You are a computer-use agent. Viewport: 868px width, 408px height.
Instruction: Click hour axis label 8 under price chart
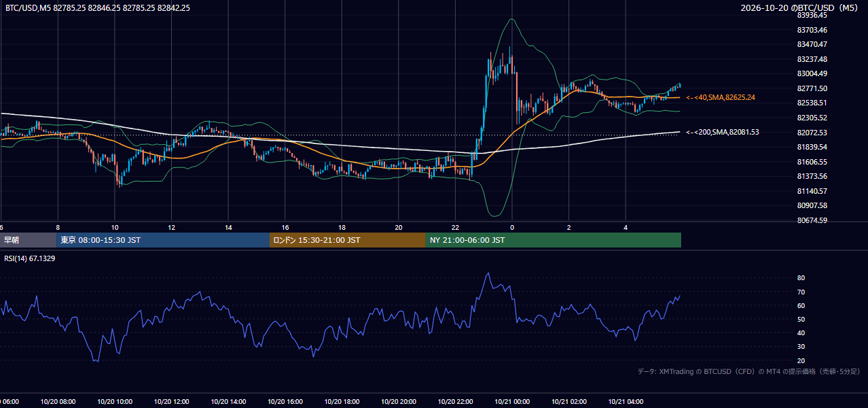pos(58,228)
